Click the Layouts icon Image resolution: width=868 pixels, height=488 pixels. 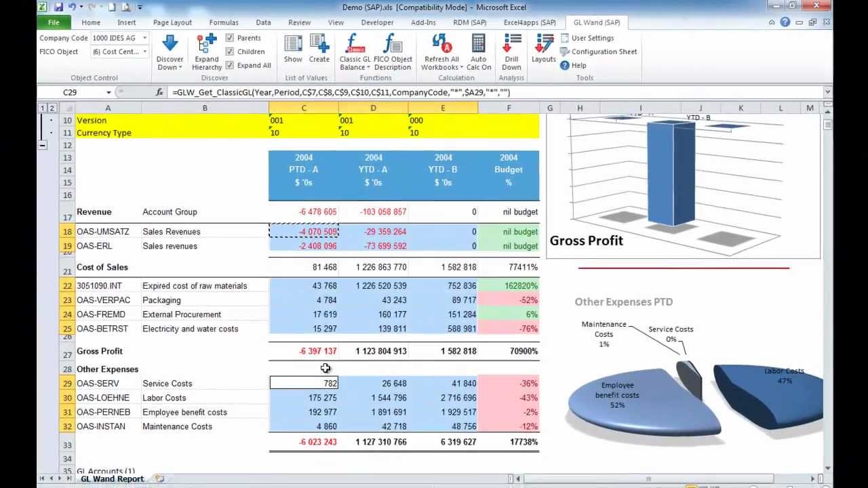544,43
